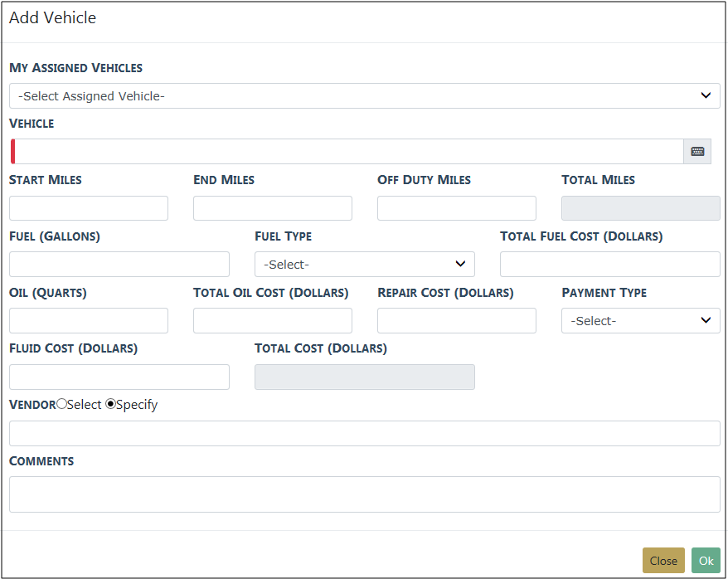Focus the Vehicle text field
The width and height of the screenshot is (728, 579).
(x=348, y=152)
